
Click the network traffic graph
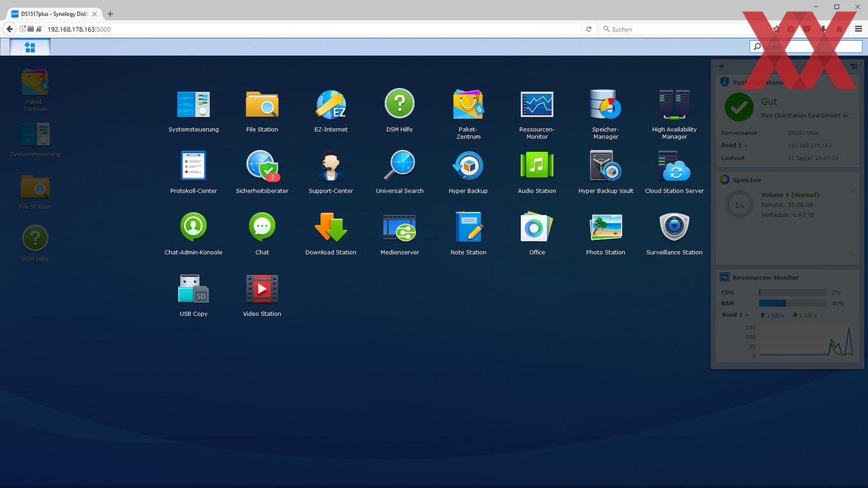(x=805, y=341)
